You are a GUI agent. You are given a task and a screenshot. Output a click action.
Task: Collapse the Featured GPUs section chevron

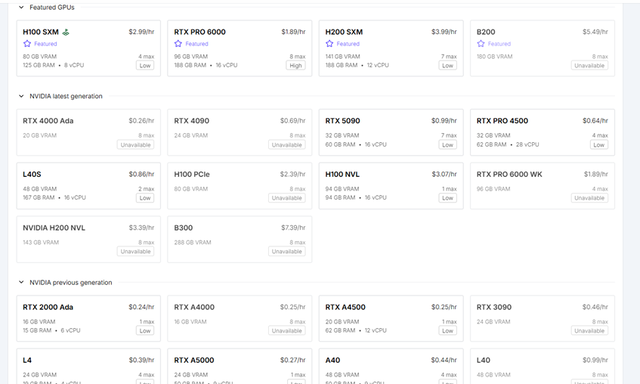point(21,7)
